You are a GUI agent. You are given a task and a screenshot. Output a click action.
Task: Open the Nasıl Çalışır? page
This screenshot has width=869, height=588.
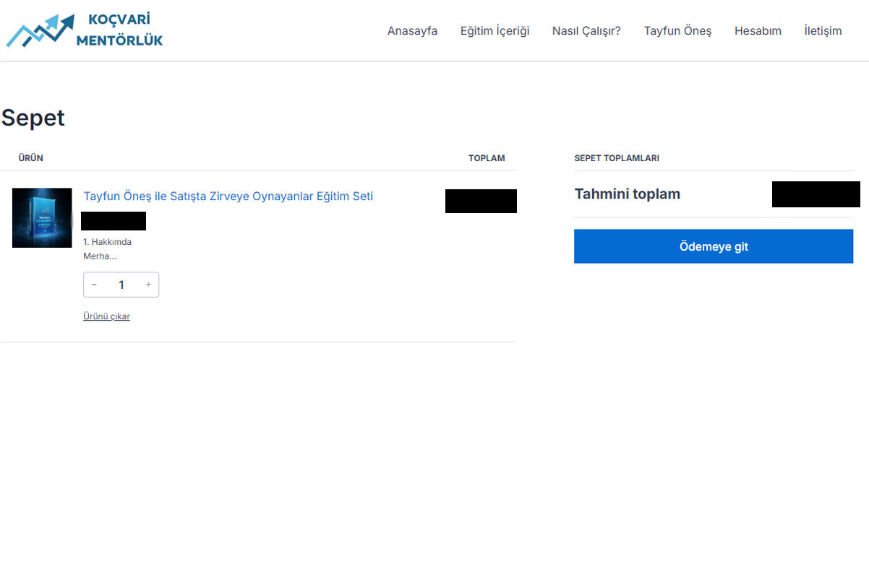tap(586, 31)
